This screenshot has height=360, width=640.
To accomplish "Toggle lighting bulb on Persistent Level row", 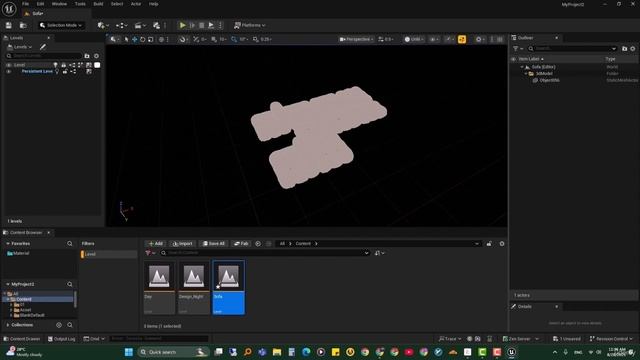I will coord(57,71).
